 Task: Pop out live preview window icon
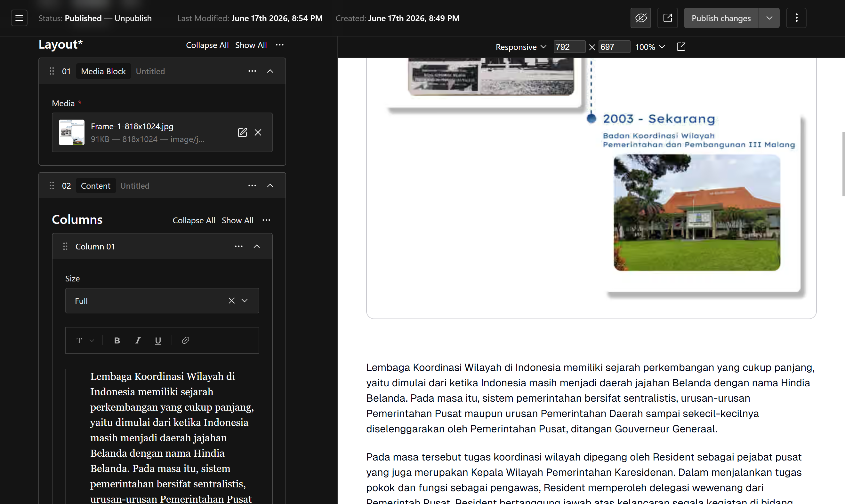[681, 47]
